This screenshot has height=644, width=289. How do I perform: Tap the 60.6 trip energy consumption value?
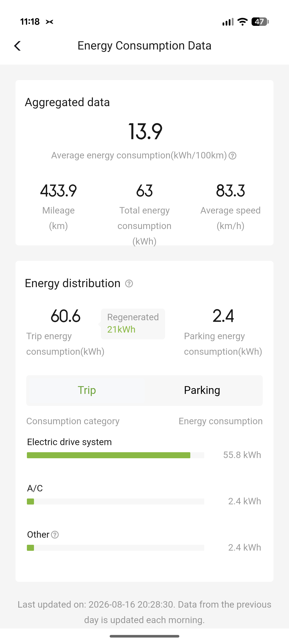pos(65,316)
